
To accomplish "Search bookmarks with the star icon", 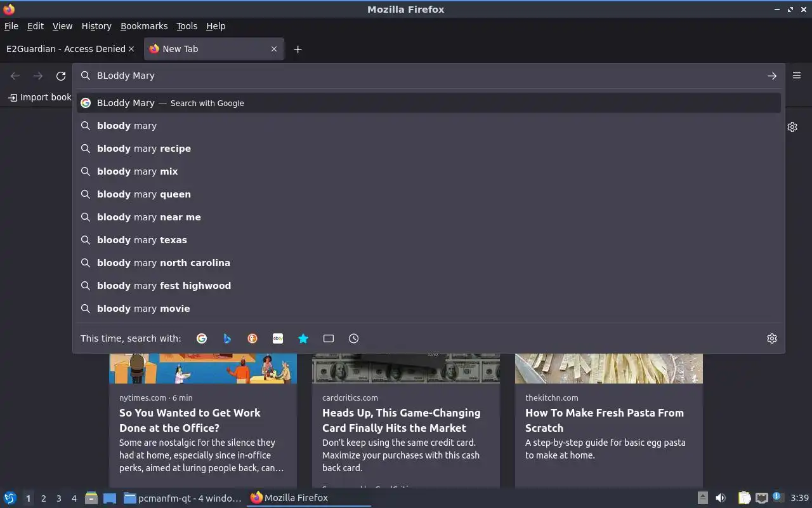I will 303,338.
